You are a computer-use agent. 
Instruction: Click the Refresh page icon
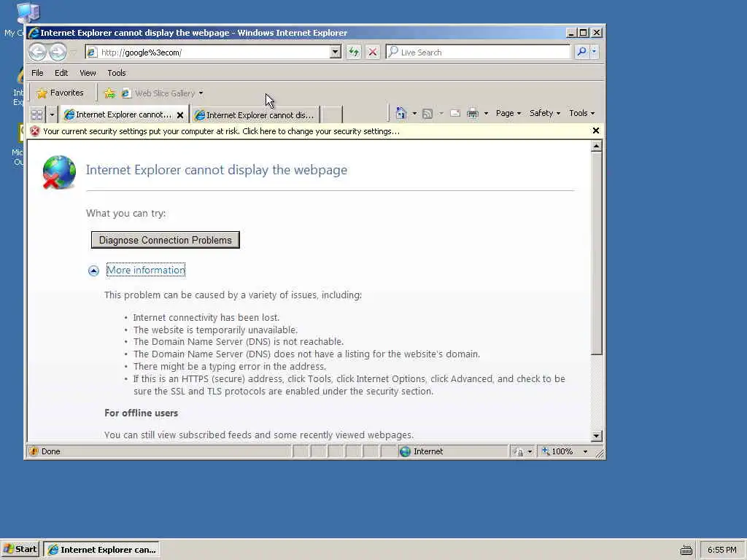[354, 52]
